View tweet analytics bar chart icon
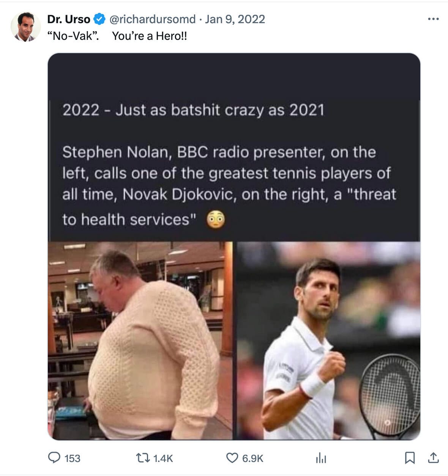Screen dimensions: 448x476 pos(321,458)
